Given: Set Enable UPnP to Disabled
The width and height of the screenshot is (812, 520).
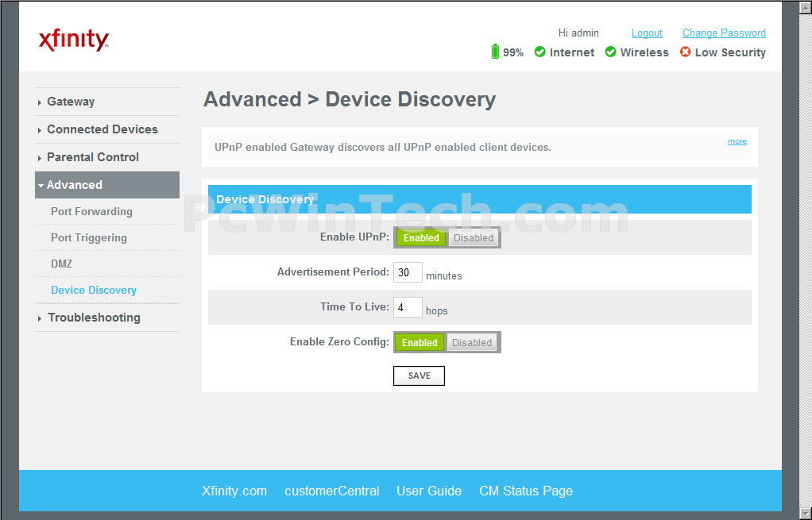Looking at the screenshot, I should pyautogui.click(x=474, y=238).
